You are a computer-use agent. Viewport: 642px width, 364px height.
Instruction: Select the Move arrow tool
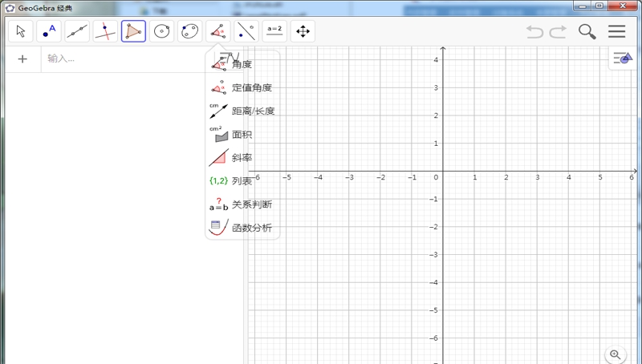[x=21, y=31]
